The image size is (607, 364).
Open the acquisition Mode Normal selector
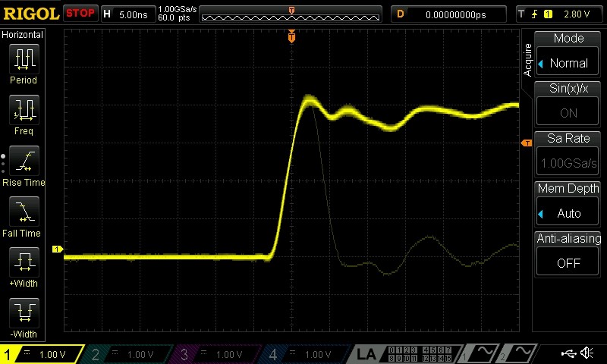point(568,63)
